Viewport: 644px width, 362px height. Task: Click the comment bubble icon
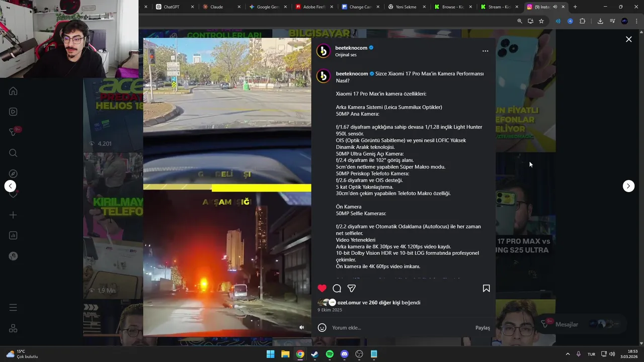pos(337,288)
